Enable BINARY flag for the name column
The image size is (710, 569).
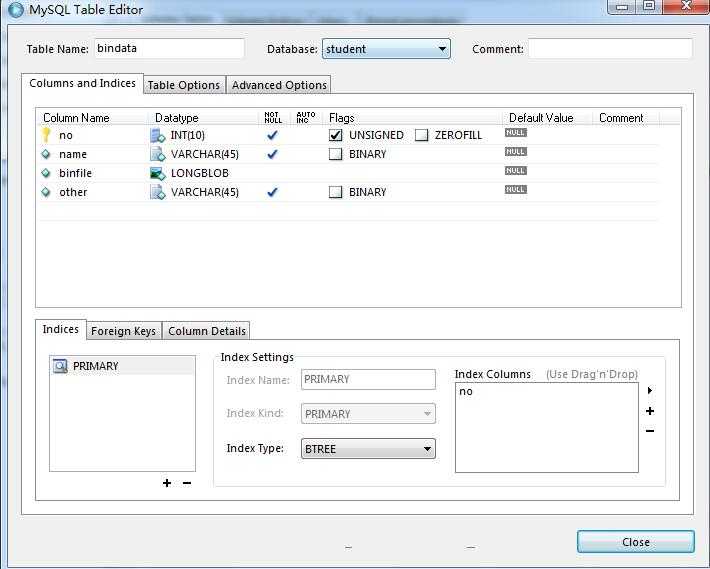tap(336, 154)
